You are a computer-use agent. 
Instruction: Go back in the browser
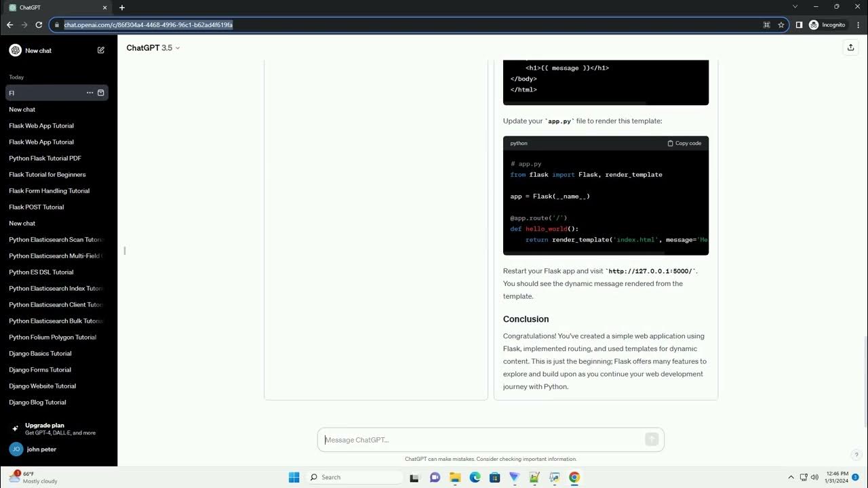pyautogui.click(x=9, y=25)
